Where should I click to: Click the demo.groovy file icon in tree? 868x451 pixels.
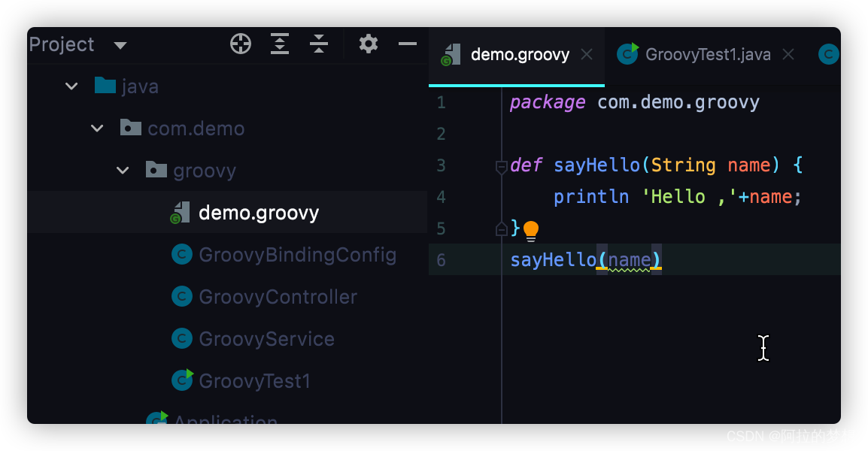[180, 213]
